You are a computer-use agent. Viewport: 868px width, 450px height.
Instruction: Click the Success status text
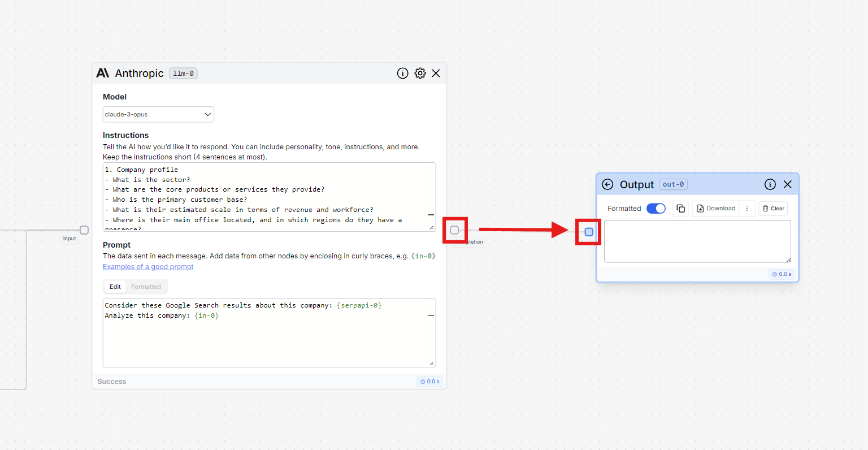tap(112, 382)
